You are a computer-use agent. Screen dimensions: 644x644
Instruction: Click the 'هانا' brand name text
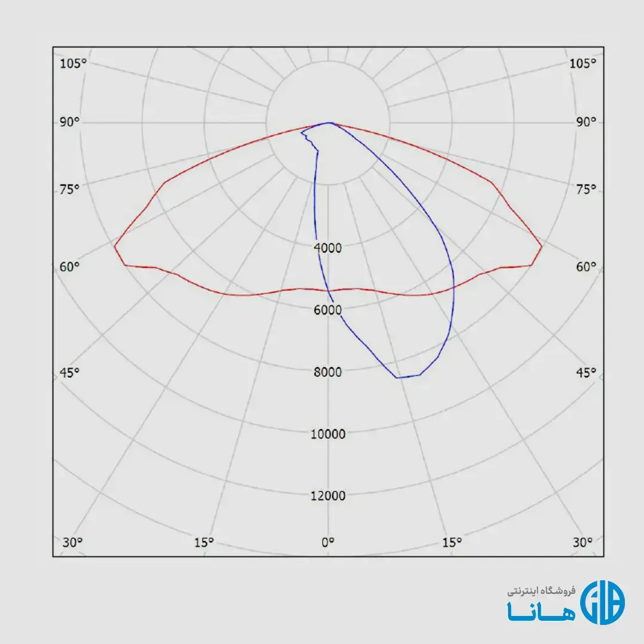pos(541,612)
